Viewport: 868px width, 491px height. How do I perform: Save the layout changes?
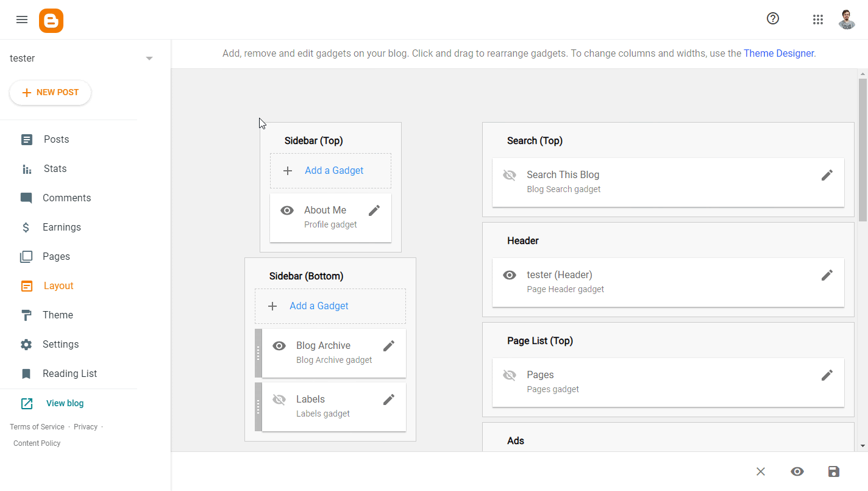[834, 471]
